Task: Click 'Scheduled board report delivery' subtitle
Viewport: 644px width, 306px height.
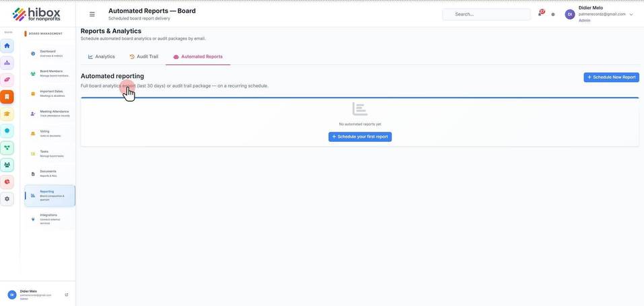Action: [139, 18]
